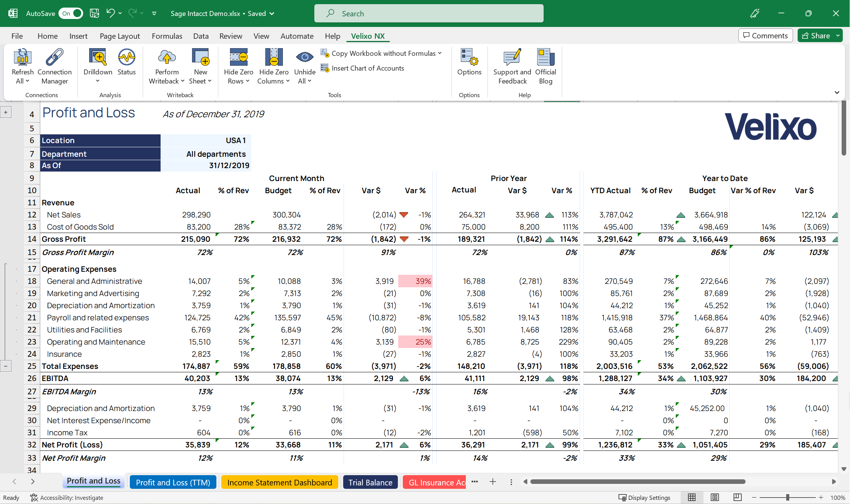Viewport: 850px width, 504px height.
Task: Open the Profit and Loss (TTM) sheet
Action: click(173, 482)
